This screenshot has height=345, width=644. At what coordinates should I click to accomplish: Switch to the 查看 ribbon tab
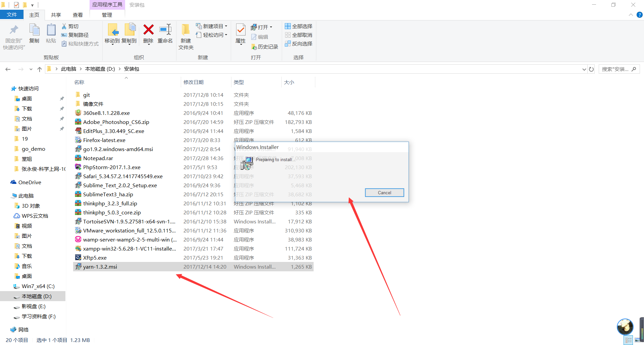pos(78,15)
